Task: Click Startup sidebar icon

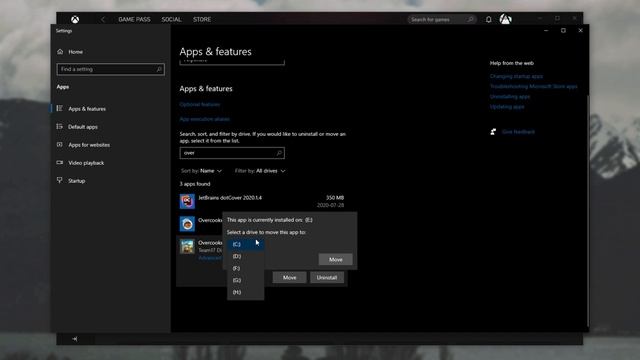Action: pos(60,180)
